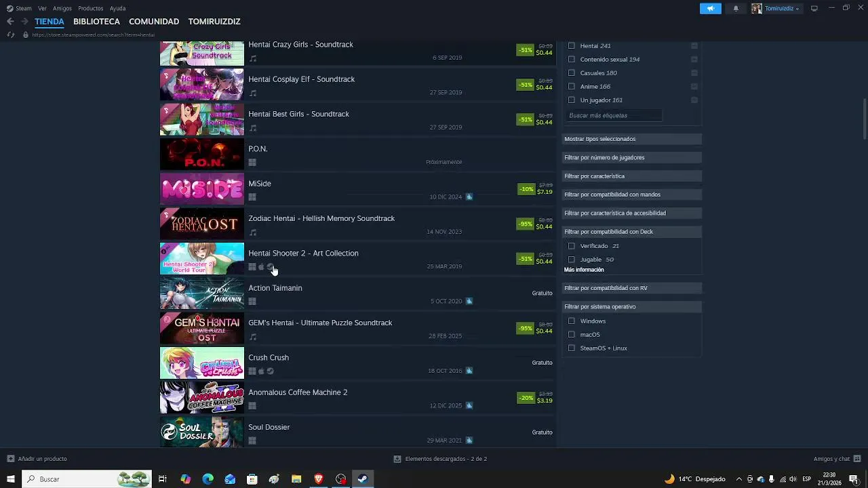Screen dimensions: 868x488
Task: Click the downloads icon in the status bar
Action: (x=397, y=459)
